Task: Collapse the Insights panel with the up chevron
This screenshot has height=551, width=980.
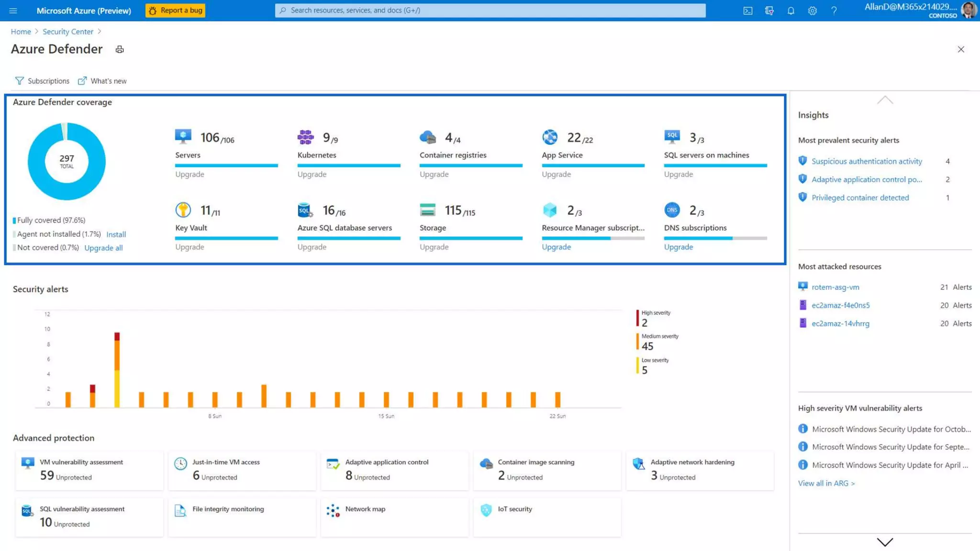Action: pyautogui.click(x=885, y=100)
